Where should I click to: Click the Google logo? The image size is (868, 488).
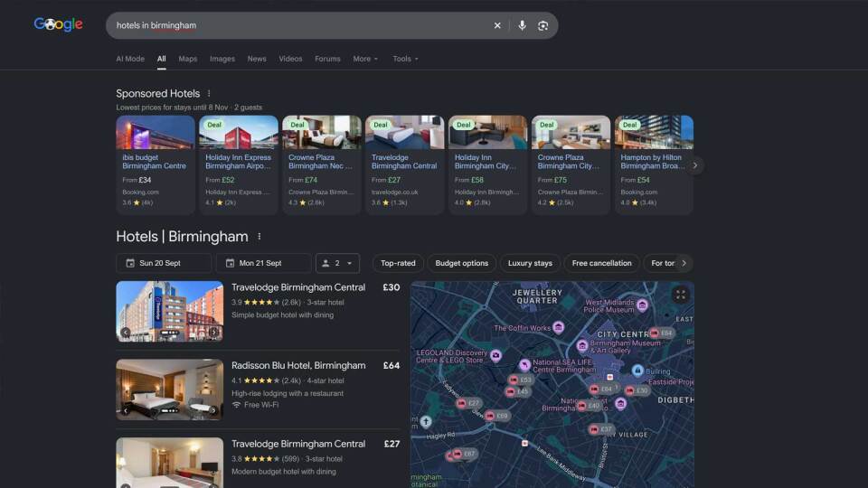coord(58,24)
